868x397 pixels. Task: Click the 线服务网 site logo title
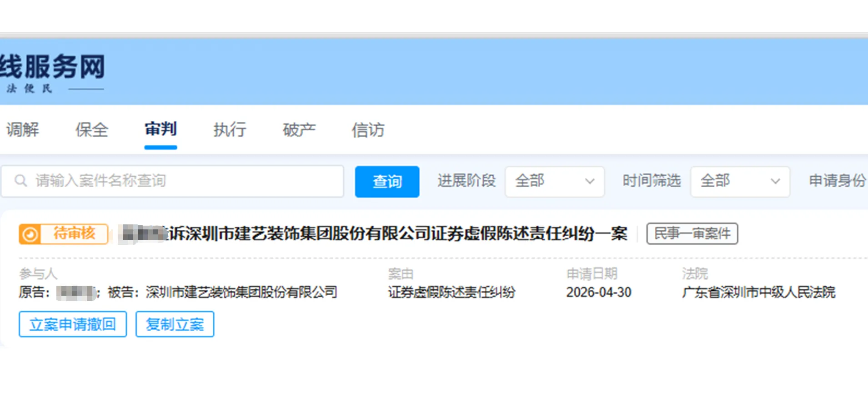coord(52,67)
